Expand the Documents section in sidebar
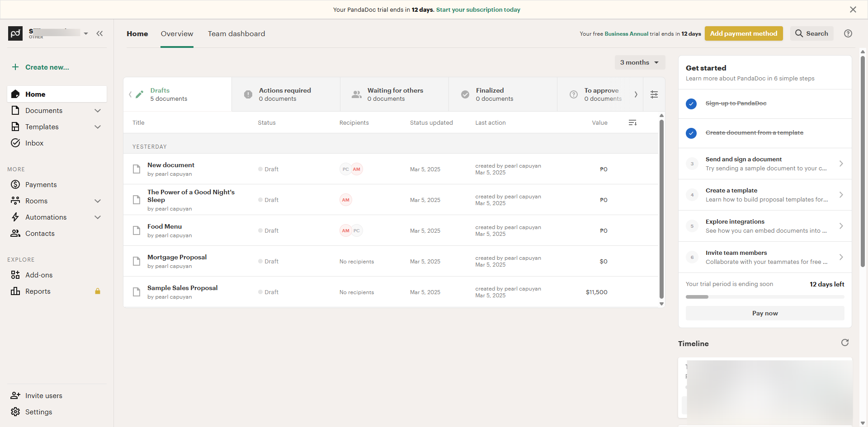Image resolution: width=868 pixels, height=427 pixels. point(98,111)
